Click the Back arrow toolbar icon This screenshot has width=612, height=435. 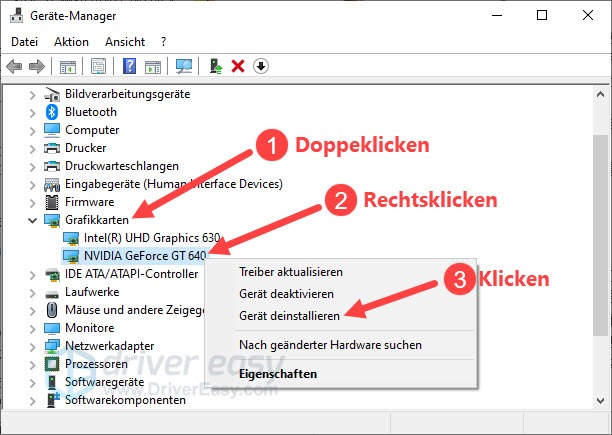(14, 66)
